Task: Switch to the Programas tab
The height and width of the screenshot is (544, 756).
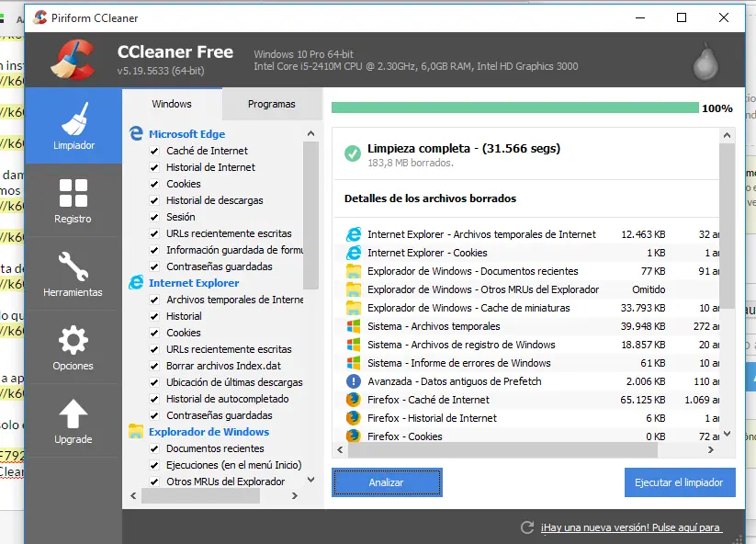Action: point(272,104)
